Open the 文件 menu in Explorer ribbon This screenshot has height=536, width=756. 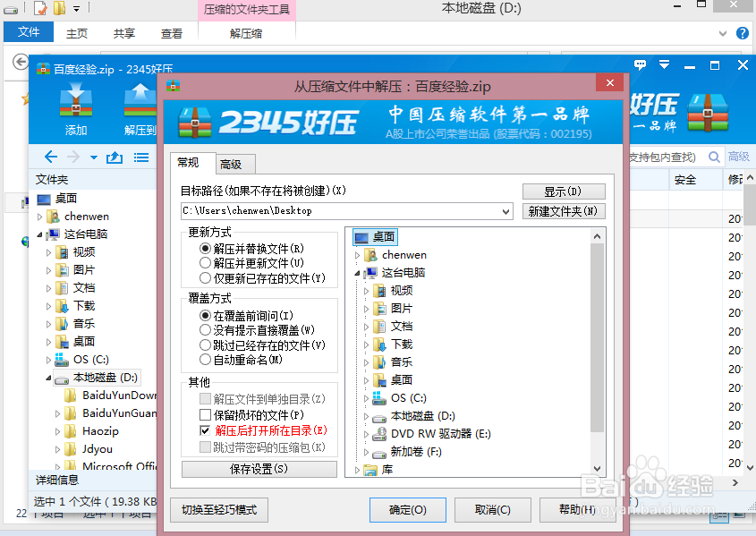click(29, 32)
